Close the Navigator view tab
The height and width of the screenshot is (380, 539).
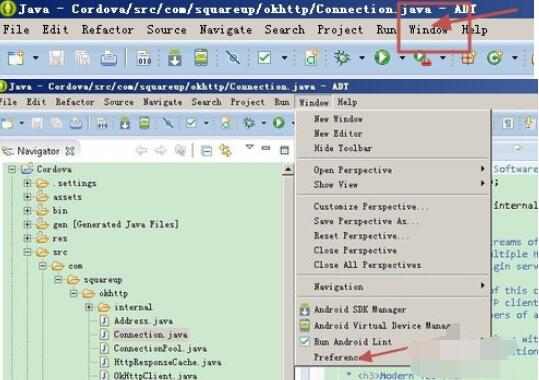tap(70, 151)
